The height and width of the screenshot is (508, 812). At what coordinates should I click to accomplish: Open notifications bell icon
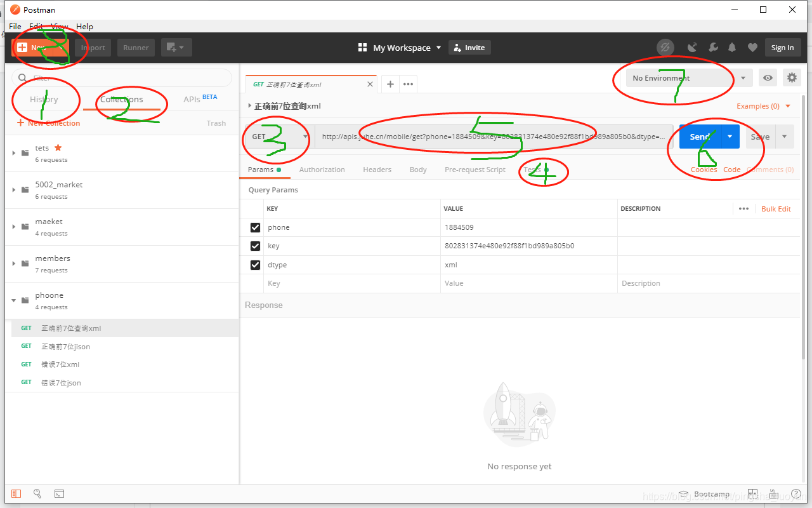coord(732,48)
